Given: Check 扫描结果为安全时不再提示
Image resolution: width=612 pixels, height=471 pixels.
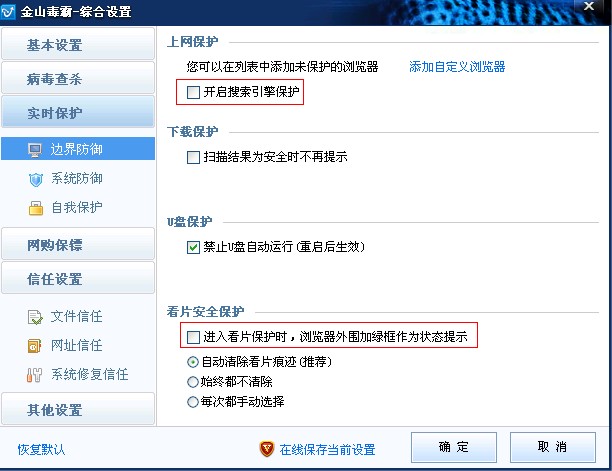Looking at the screenshot, I should pos(193,157).
